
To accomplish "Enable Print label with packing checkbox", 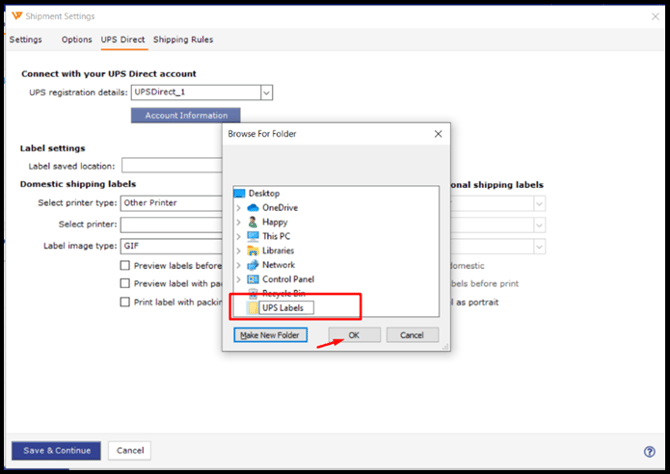I will 125,302.
